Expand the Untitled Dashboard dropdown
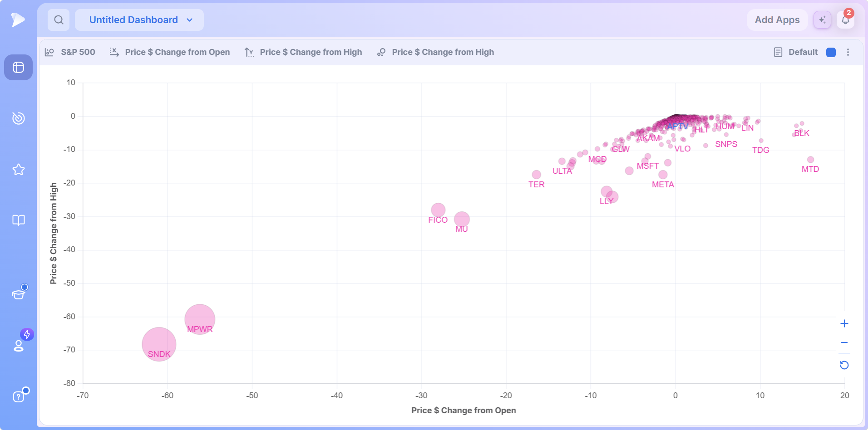 (x=139, y=20)
